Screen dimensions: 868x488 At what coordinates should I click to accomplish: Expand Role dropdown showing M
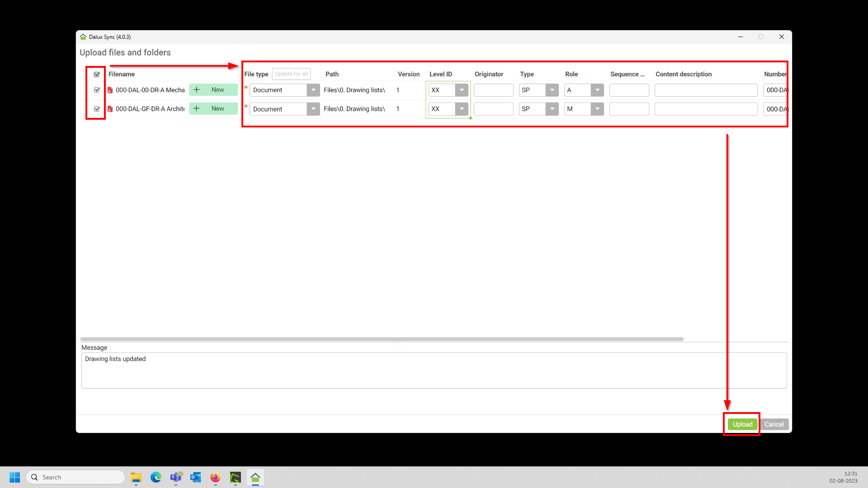pos(597,109)
